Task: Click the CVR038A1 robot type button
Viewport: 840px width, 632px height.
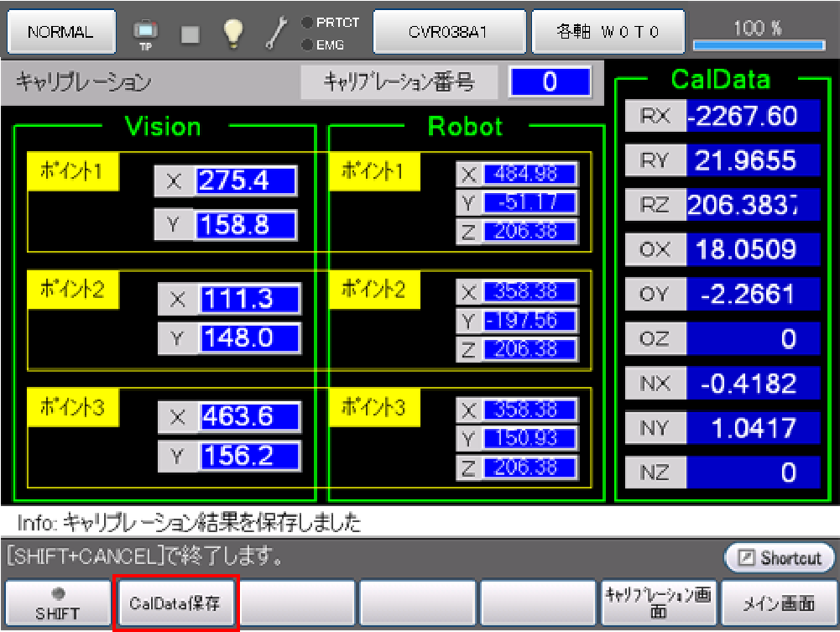Action: [448, 33]
